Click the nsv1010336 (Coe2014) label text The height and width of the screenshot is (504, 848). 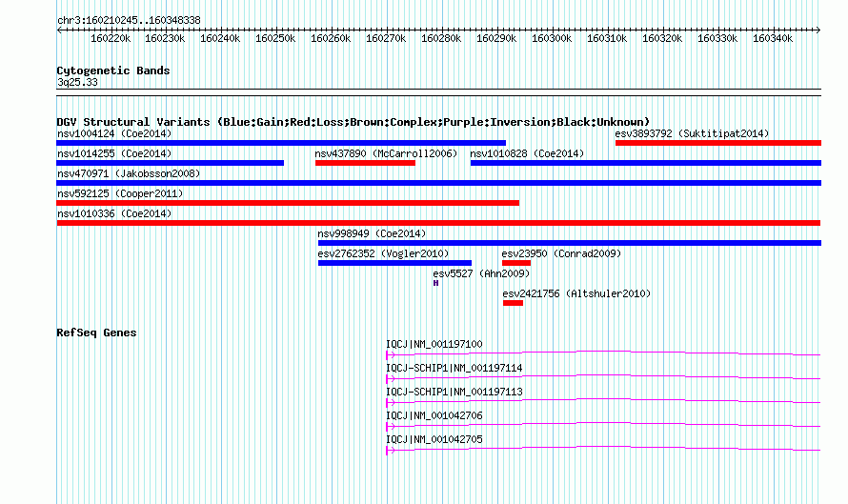tap(114, 213)
